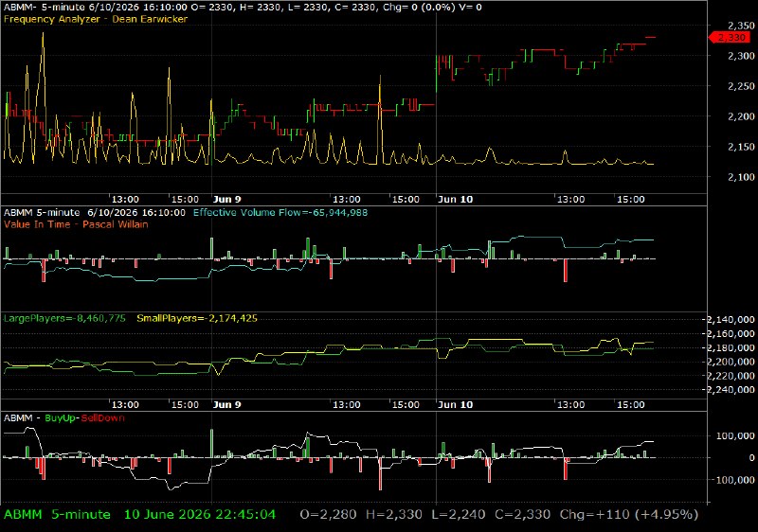Click the 'Jun 10' date label on top axis
This screenshot has height=532, width=758.
pyautogui.click(x=455, y=200)
